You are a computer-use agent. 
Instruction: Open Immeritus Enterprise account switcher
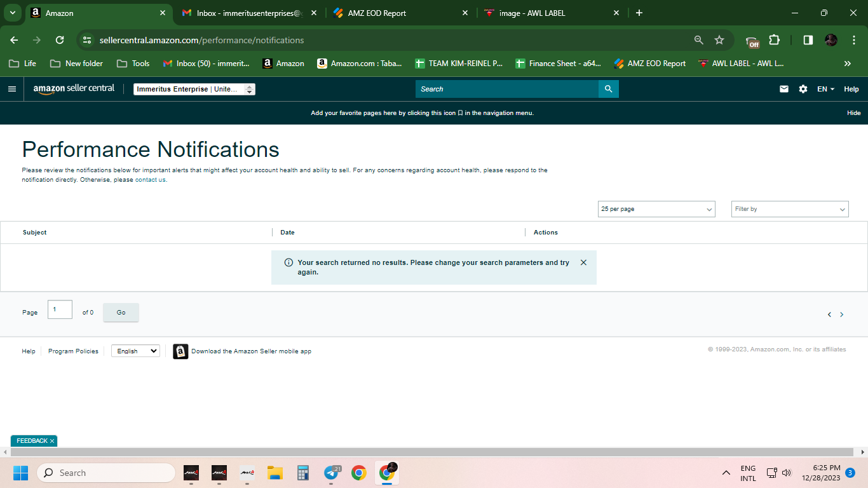[194, 89]
